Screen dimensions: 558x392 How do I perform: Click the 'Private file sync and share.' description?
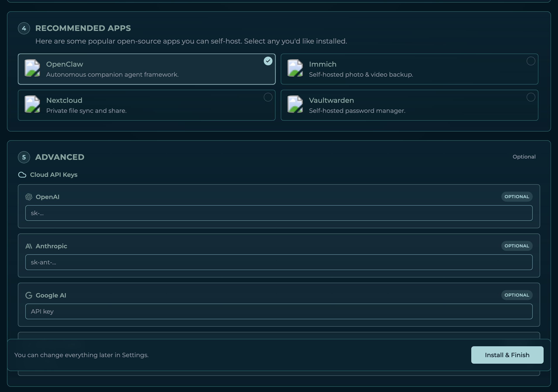86,111
